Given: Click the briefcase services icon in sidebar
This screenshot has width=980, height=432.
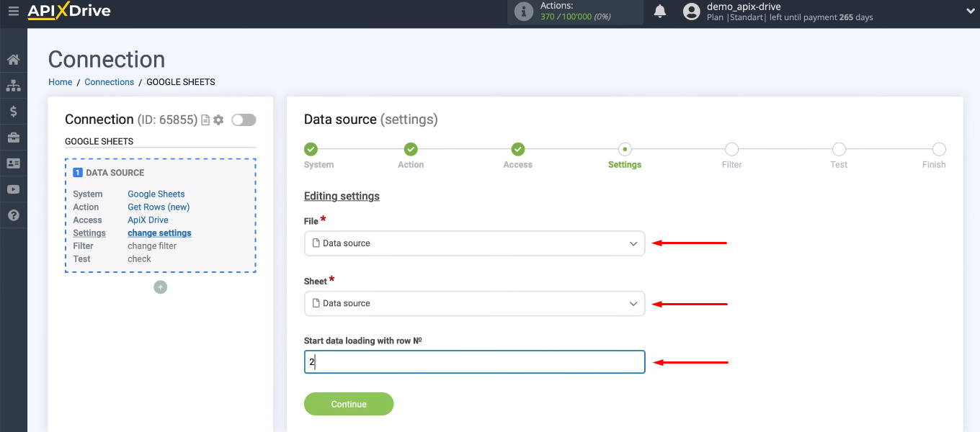Looking at the screenshot, I should coord(13,138).
